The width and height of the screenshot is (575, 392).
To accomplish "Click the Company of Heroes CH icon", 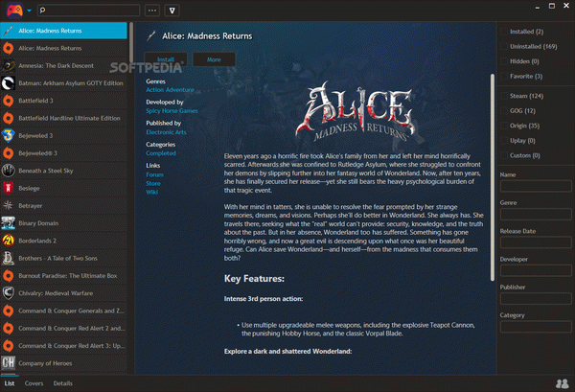I will [x=8, y=363].
